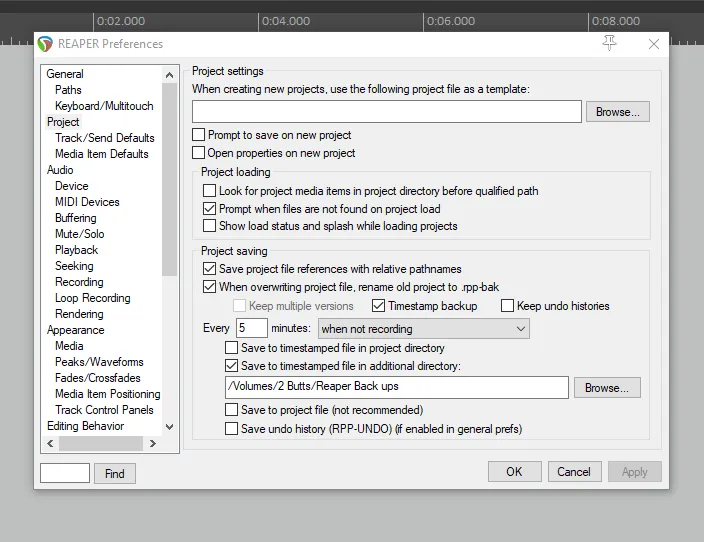Select General category in preferences tree
The image size is (704, 542).
[x=65, y=74]
